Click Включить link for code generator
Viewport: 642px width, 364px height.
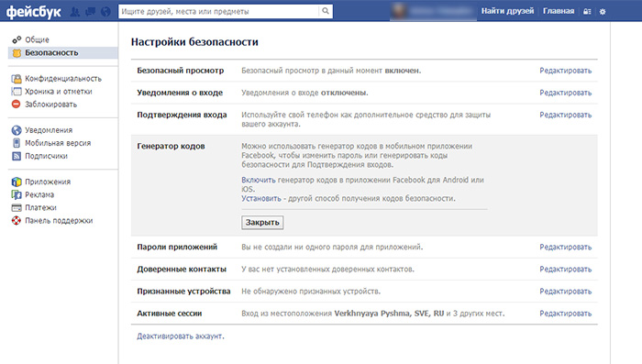coord(259,180)
